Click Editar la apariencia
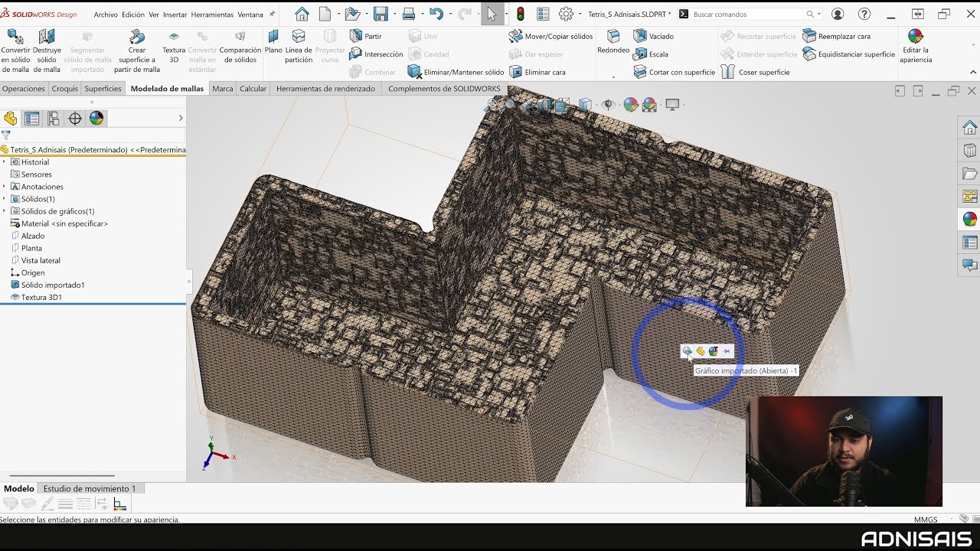The image size is (980, 551). [916, 46]
